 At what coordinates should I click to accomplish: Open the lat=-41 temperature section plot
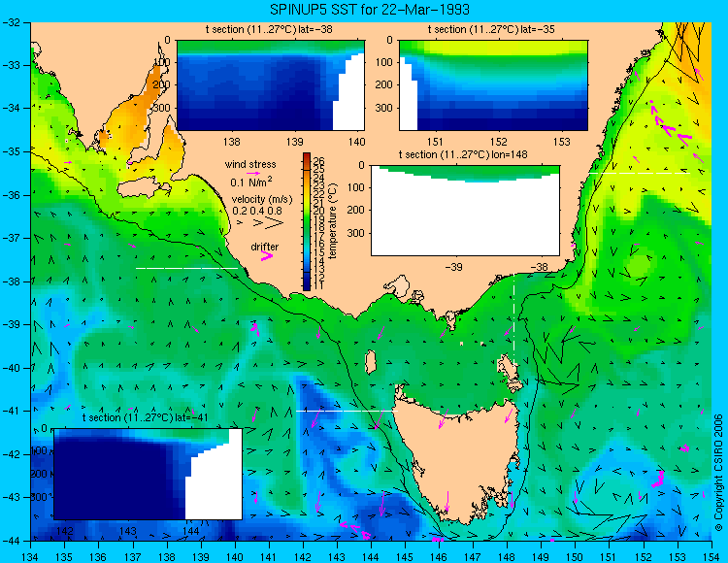[x=148, y=474]
